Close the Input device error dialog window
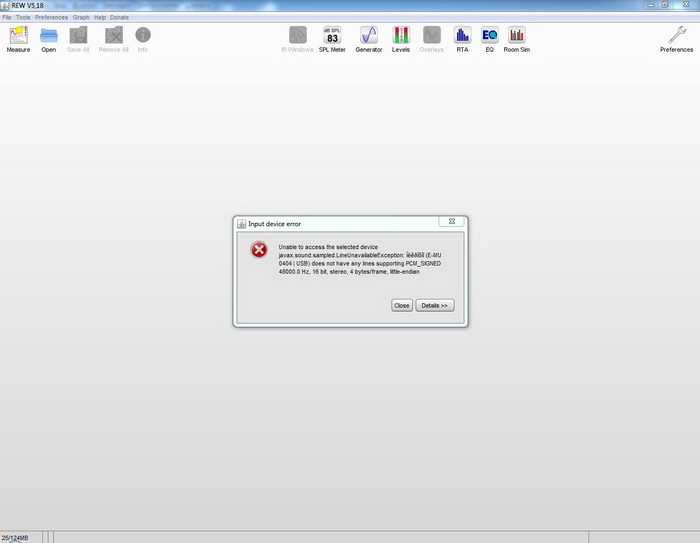 tap(402, 305)
